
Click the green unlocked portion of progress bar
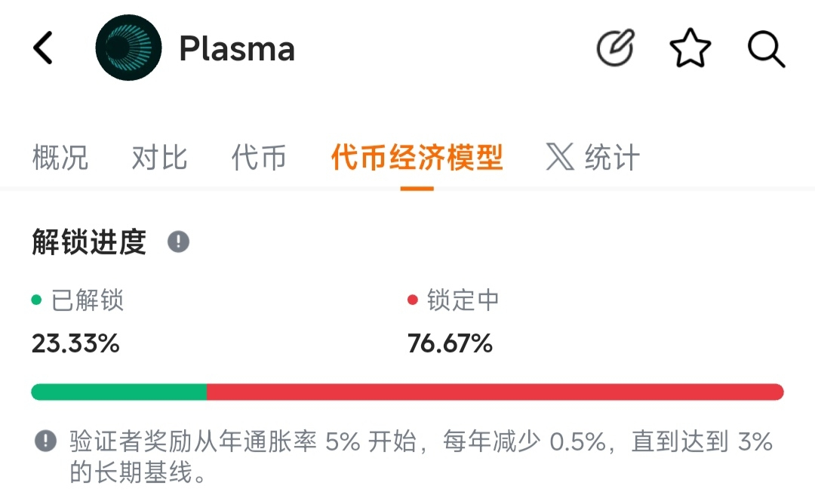coord(119,392)
